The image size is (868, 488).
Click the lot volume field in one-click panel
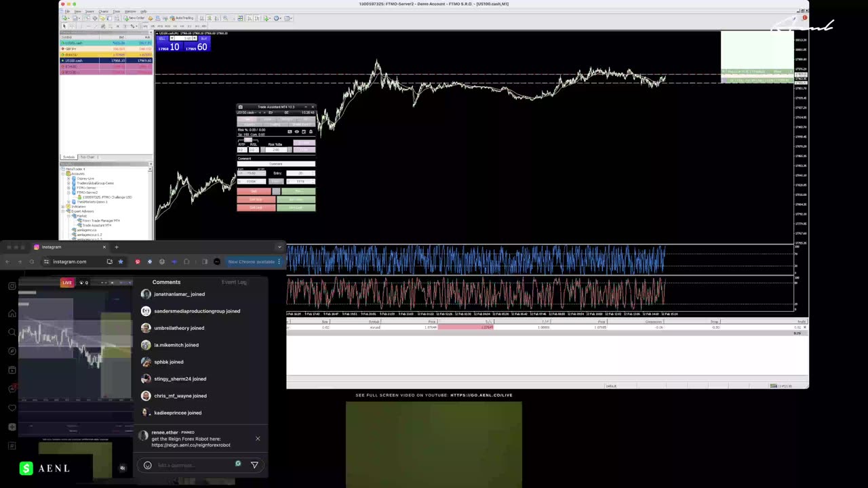(183, 39)
